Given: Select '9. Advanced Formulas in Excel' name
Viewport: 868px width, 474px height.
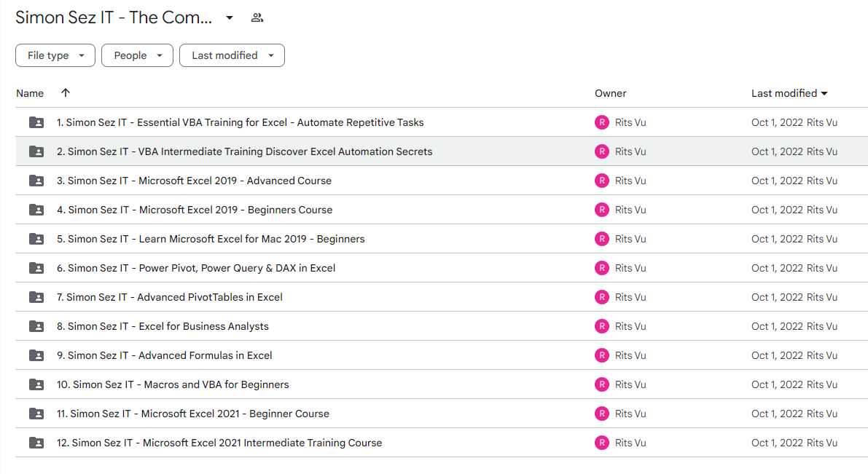Looking at the screenshot, I should pos(165,355).
